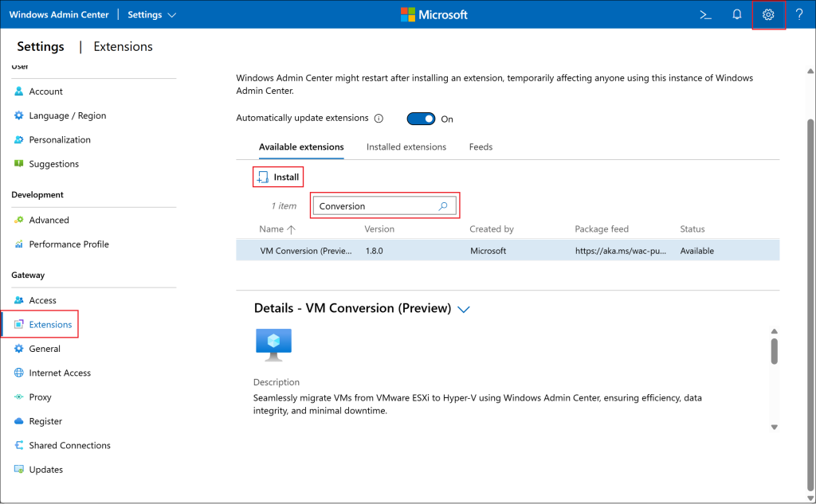Select the Account icon in sidebar
Viewport: 816px width, 504px height.
20,91
